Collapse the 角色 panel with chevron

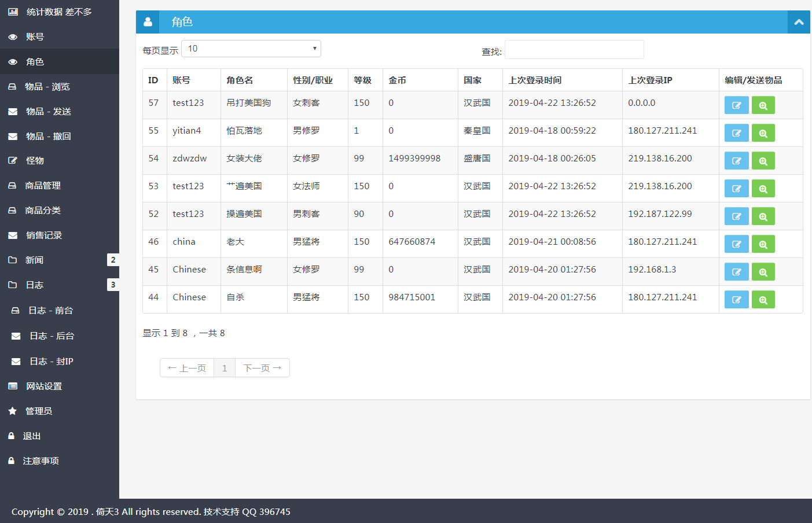[x=799, y=22]
